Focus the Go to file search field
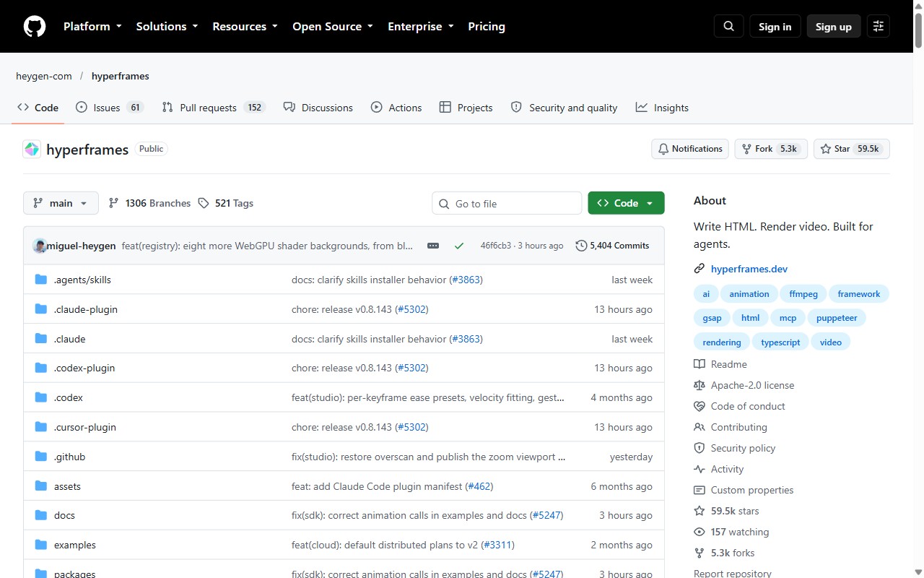This screenshot has height=578, width=924. (x=507, y=203)
